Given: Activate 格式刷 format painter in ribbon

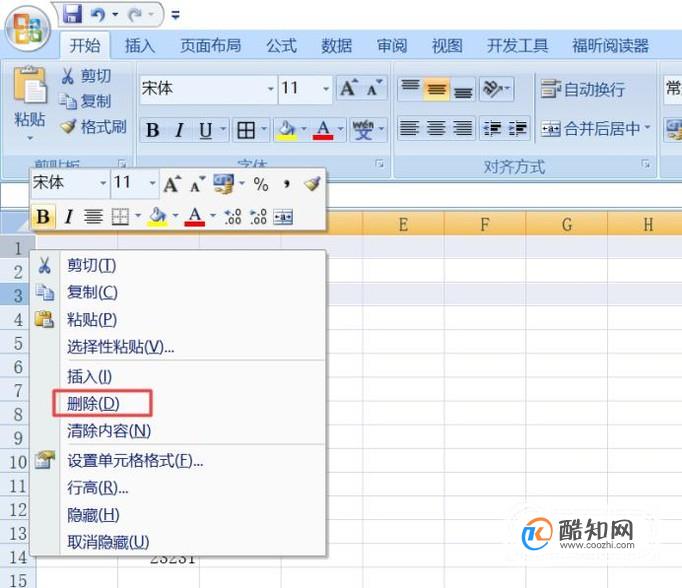Looking at the screenshot, I should [x=93, y=127].
